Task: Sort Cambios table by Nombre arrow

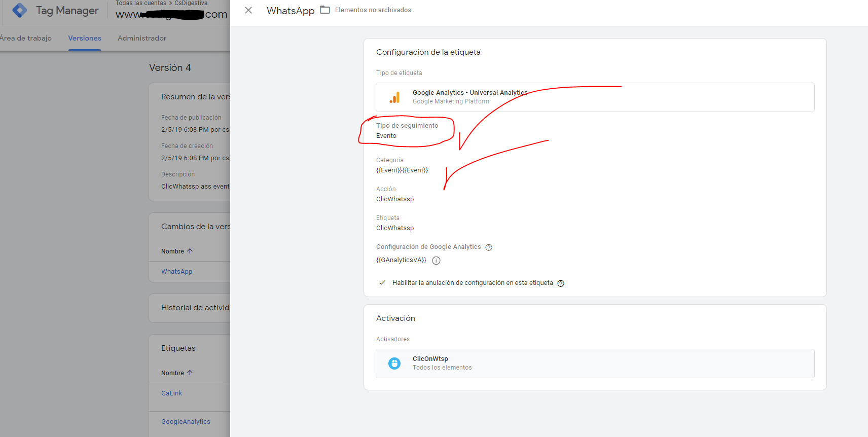Action: pos(190,251)
